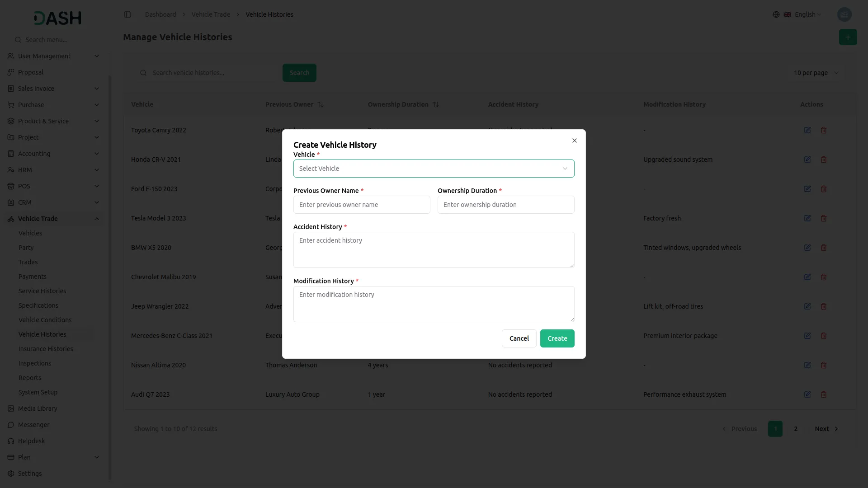Delete the Toyota Camry 2022 row
This screenshot has height=488, width=868.
824,130
